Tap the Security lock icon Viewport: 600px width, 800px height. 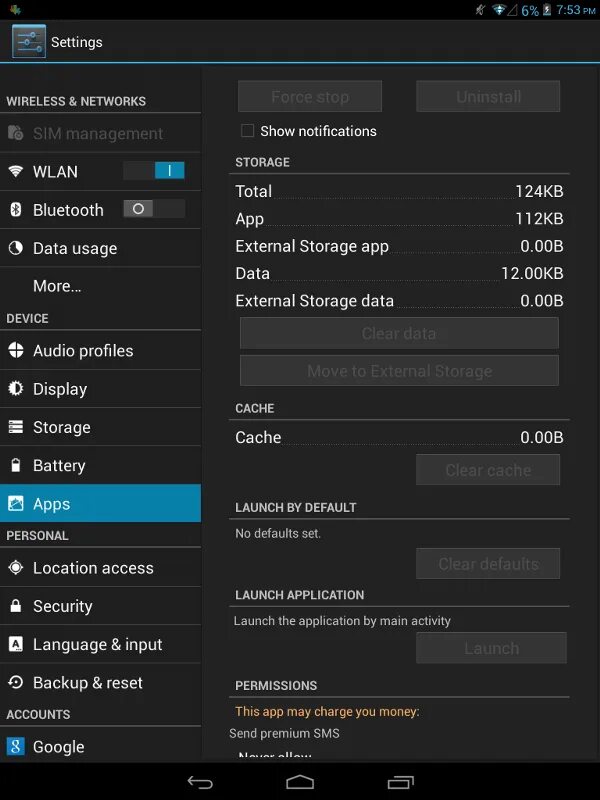(16, 606)
